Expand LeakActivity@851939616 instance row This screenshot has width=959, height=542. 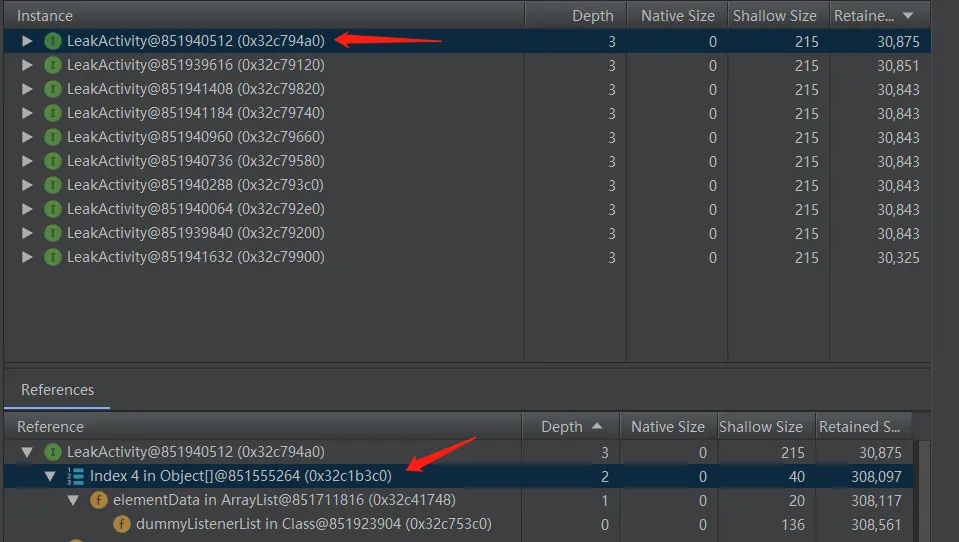point(27,65)
